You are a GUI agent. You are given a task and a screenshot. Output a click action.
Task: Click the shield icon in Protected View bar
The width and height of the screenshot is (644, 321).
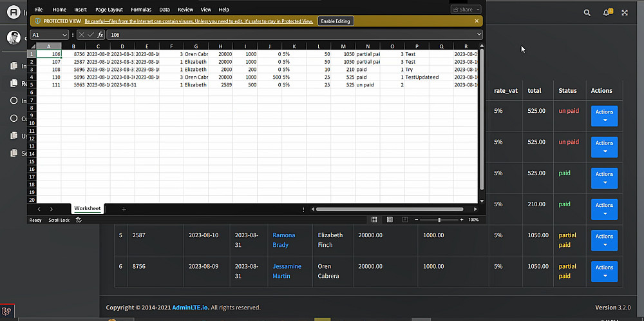[38, 21]
